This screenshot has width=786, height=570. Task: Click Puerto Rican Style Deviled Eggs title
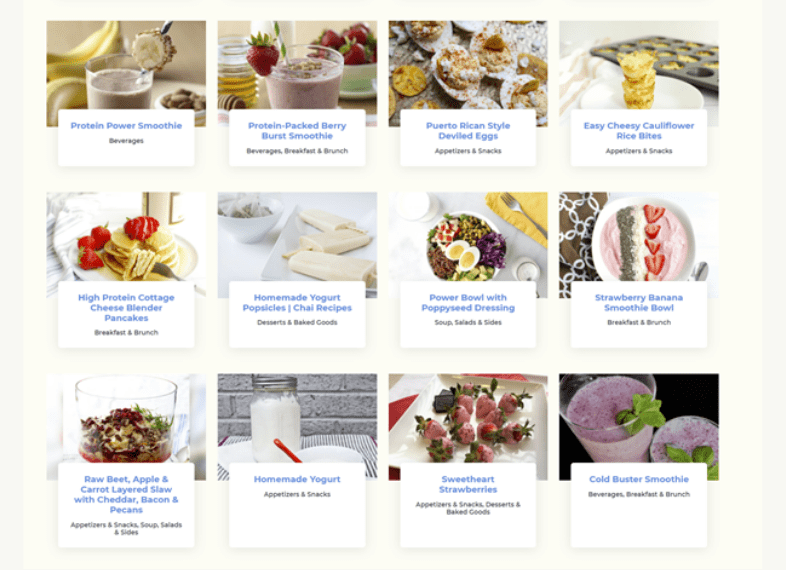[x=468, y=131]
